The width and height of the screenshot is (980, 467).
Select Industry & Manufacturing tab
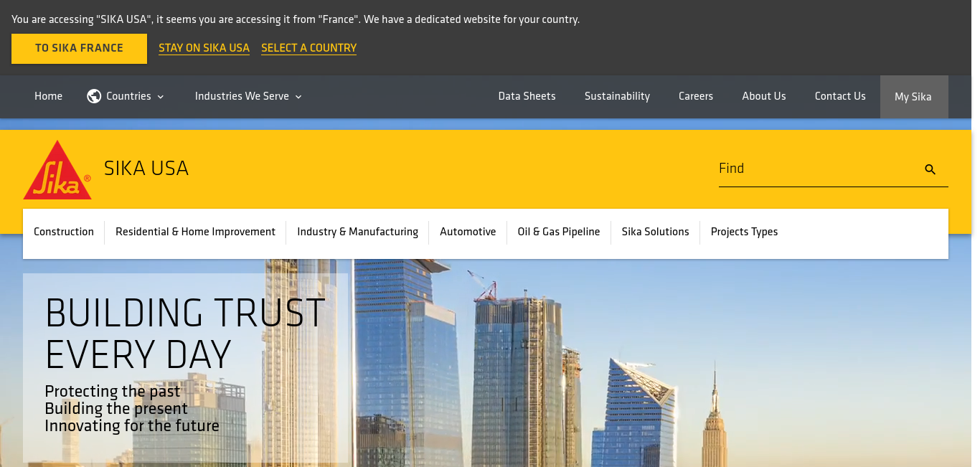pos(357,232)
